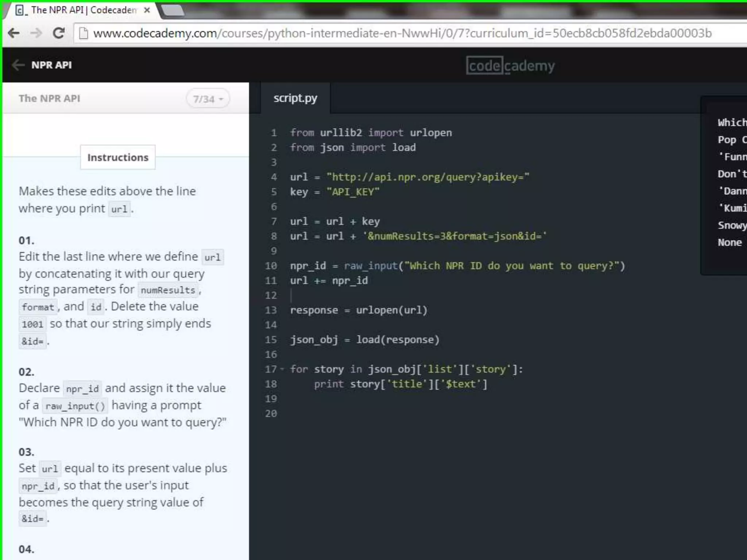
Task: Click the instruction step 04. heading
Action: [27, 549]
